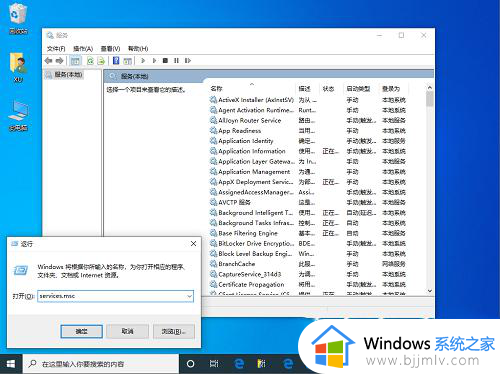Click the Restart Service toolbar icon
The width and height of the screenshot is (500, 374).
click(x=188, y=60)
